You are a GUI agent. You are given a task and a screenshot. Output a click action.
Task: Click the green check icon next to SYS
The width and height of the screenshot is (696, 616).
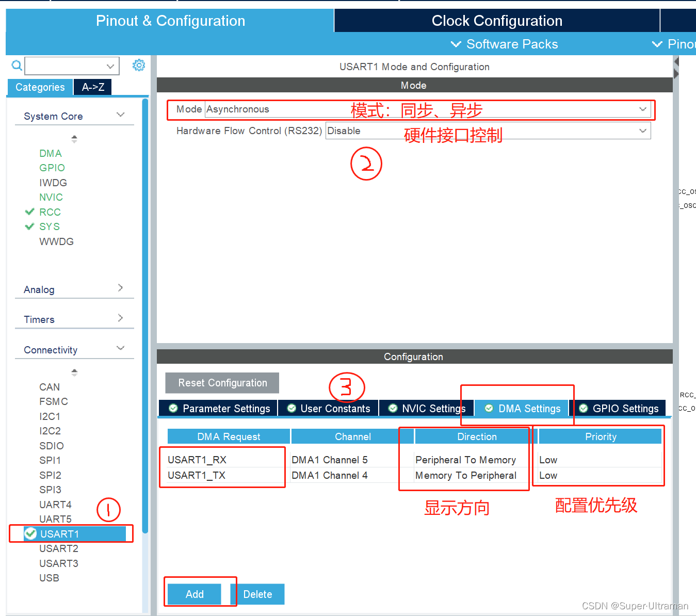click(x=30, y=226)
